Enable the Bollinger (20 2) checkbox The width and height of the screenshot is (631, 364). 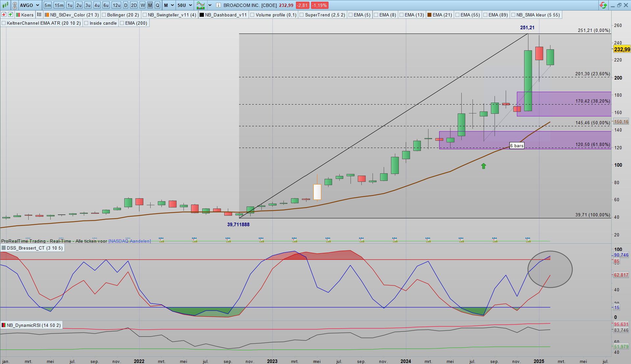coord(104,15)
